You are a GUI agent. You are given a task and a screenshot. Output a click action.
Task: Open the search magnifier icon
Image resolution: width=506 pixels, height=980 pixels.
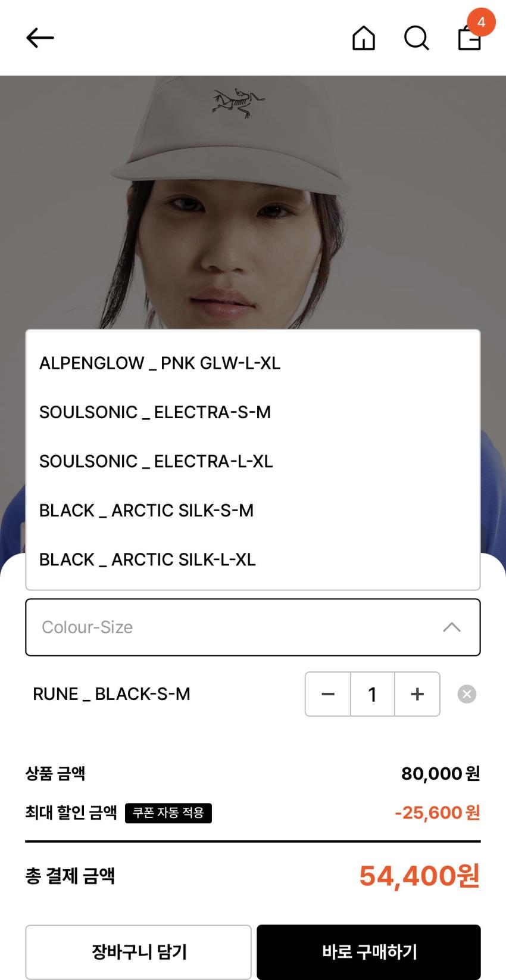[x=416, y=39]
